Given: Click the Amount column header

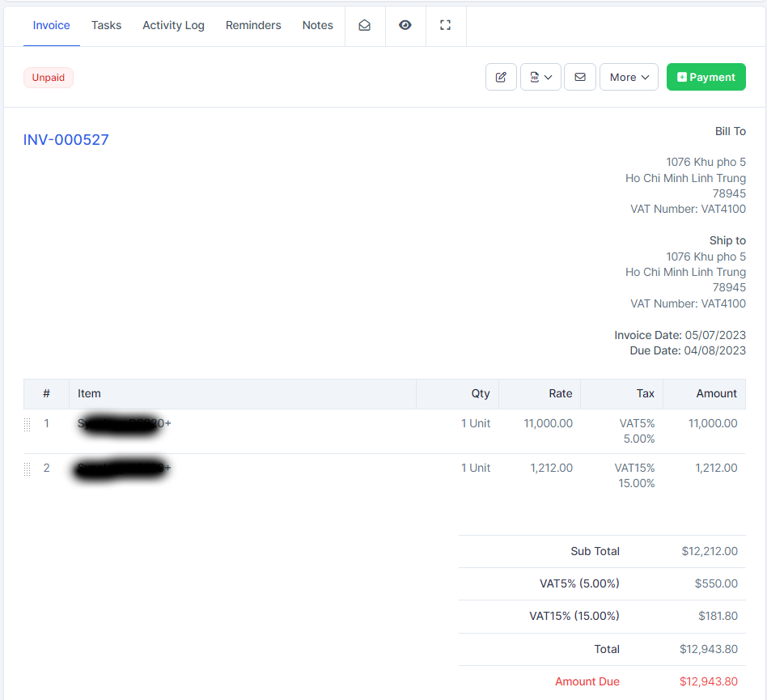Looking at the screenshot, I should pos(716,394).
